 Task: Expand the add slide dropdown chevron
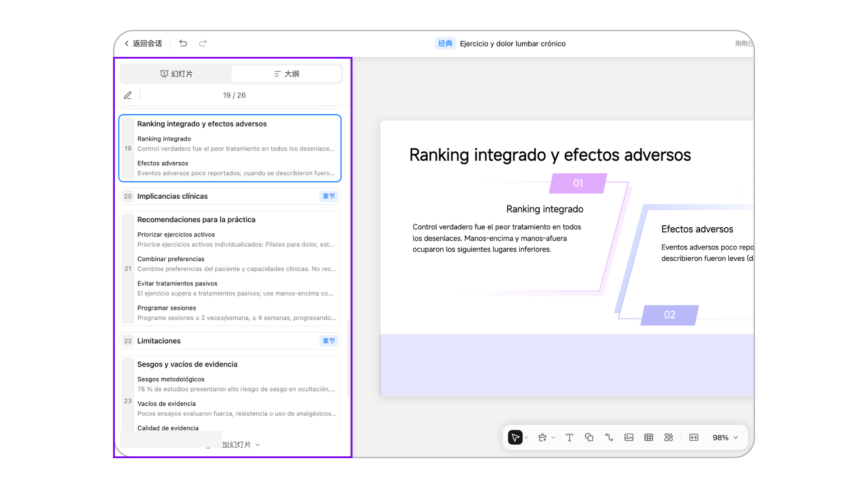258,445
